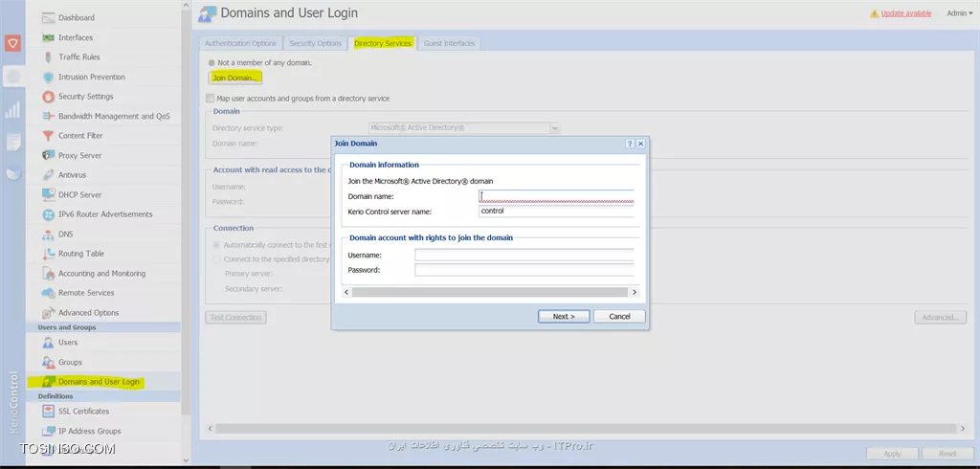The image size is (980, 469).
Task: Click the red shield icon in left rail
Action: (x=12, y=43)
